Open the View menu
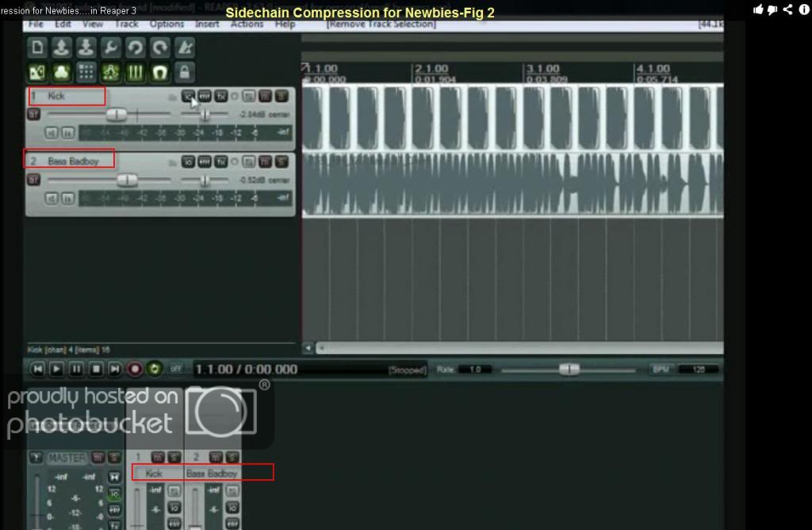This screenshot has width=812, height=530. coord(93,25)
